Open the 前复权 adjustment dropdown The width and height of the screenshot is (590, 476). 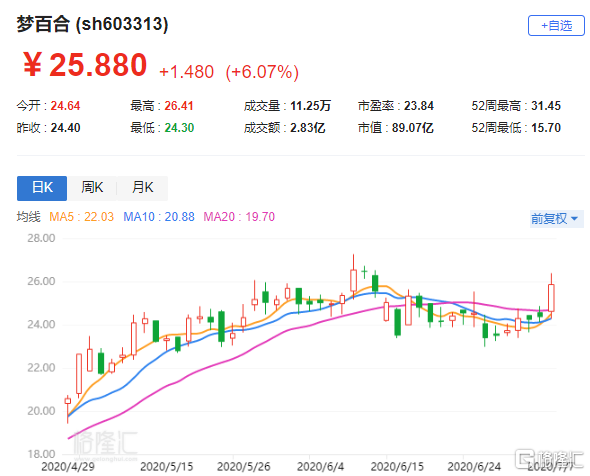click(x=556, y=219)
